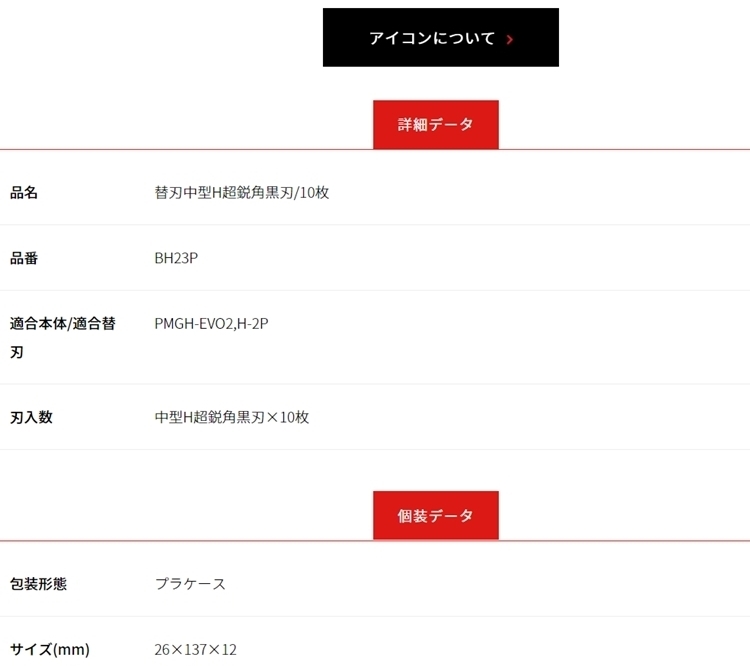Click the プラケース packaging value
Screen dimensions: 750x666
(190, 583)
